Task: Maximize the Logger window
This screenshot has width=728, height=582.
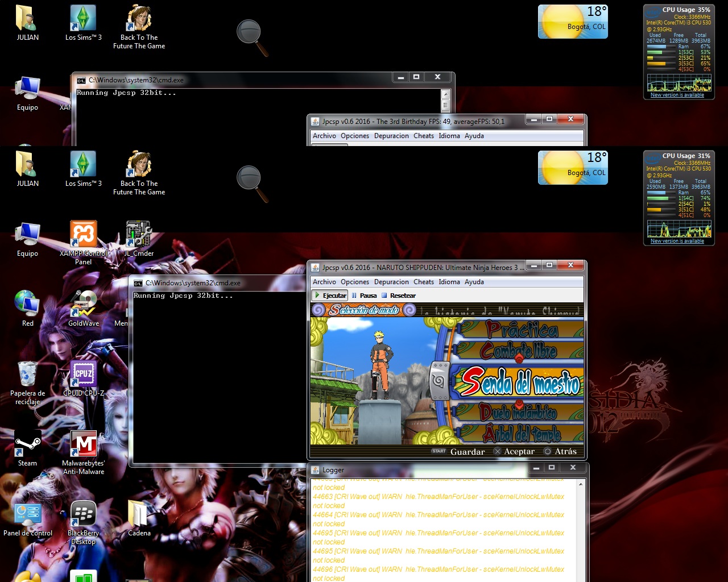Action: [x=551, y=468]
